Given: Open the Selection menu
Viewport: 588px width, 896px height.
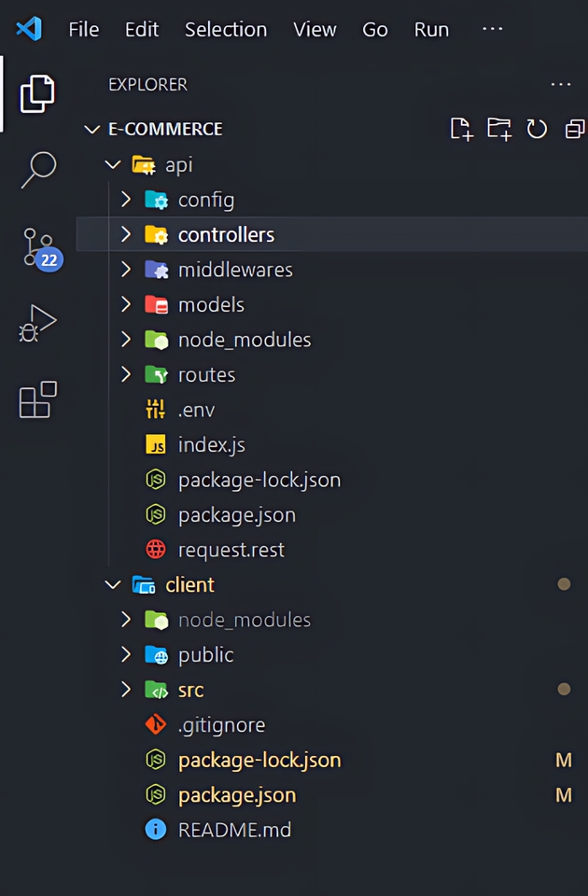Looking at the screenshot, I should (x=226, y=29).
